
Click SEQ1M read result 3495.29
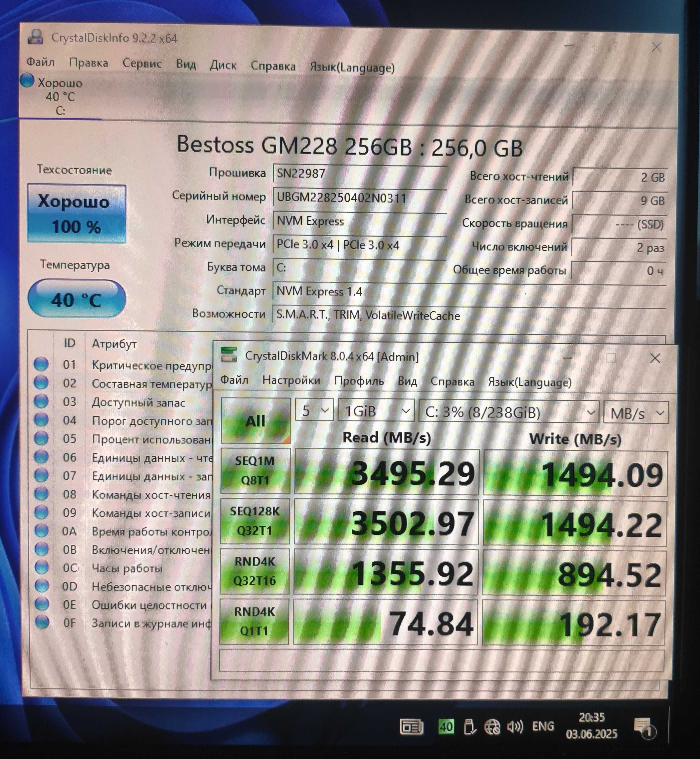coord(387,472)
